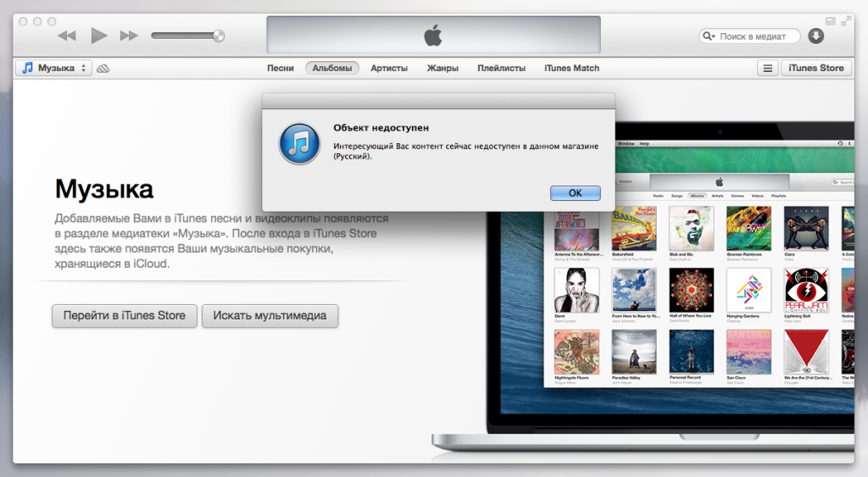Open the Paradise Valley album cover
This screenshot has width=868, height=477.
(x=634, y=352)
